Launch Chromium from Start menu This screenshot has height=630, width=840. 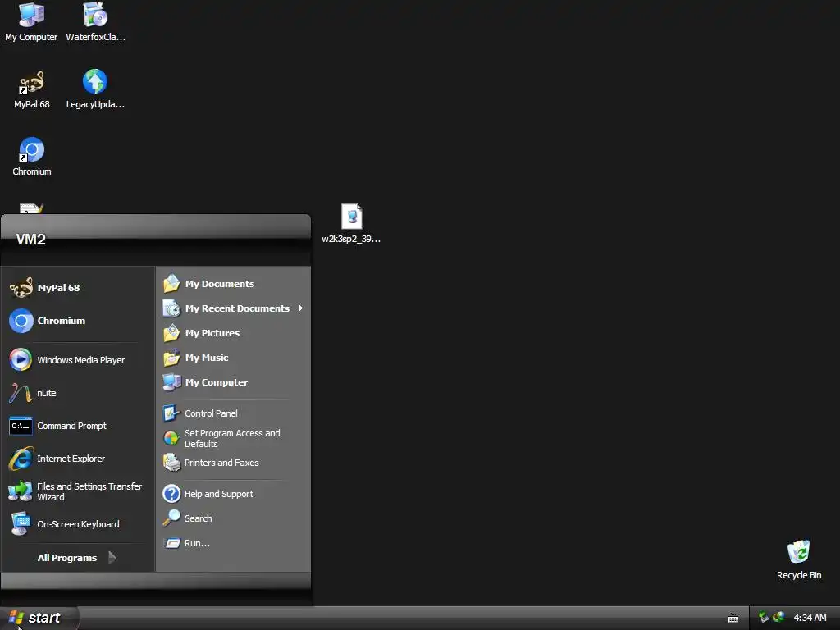(78, 321)
